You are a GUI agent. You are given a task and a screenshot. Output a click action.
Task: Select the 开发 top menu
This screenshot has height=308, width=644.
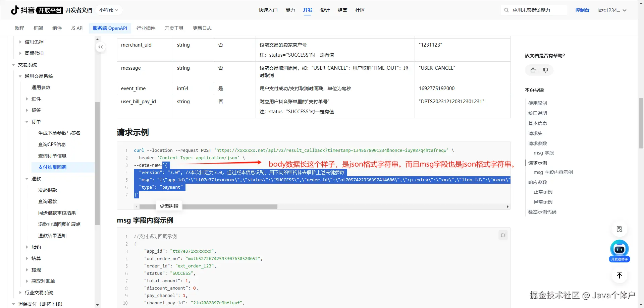308,10
